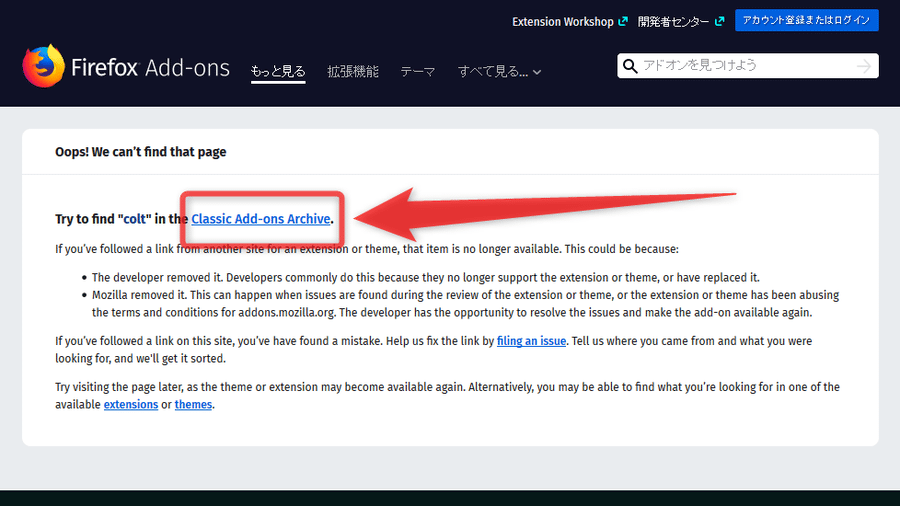Select the もっと見る tab

point(278,71)
